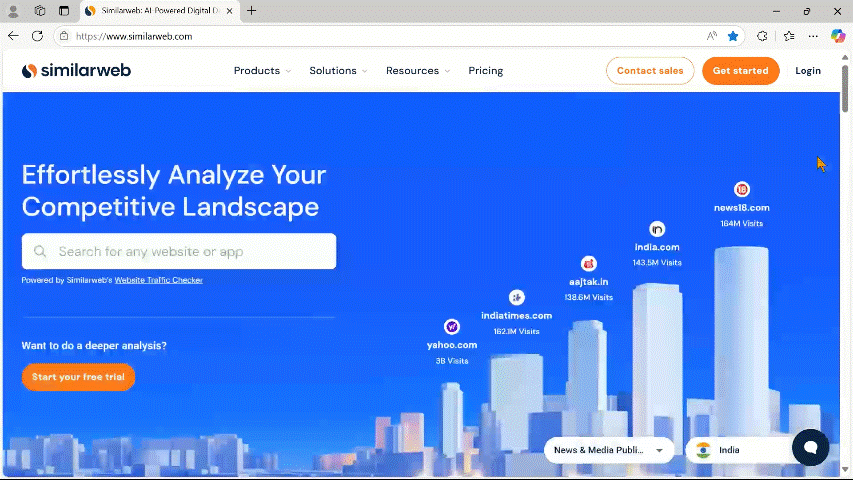
Task: Click the yahoo.com site icon
Action: tap(452, 327)
